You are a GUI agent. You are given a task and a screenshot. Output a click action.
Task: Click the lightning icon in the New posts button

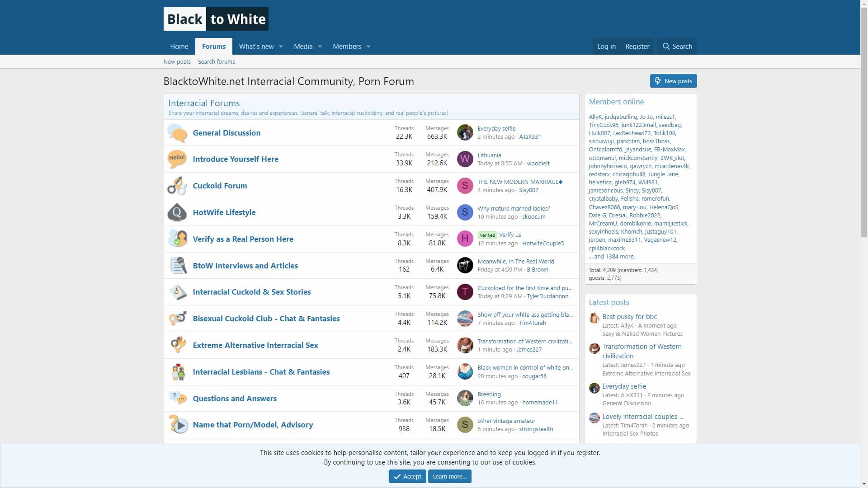(658, 81)
